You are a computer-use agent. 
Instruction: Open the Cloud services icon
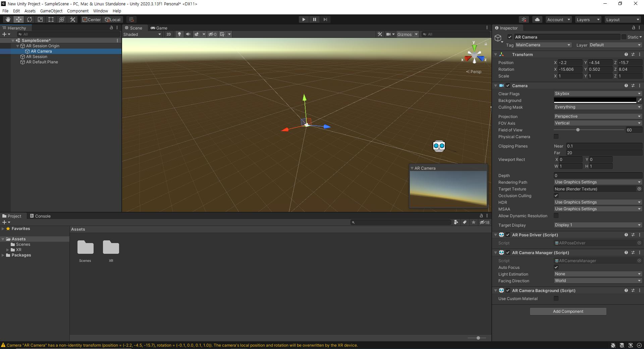537,19
